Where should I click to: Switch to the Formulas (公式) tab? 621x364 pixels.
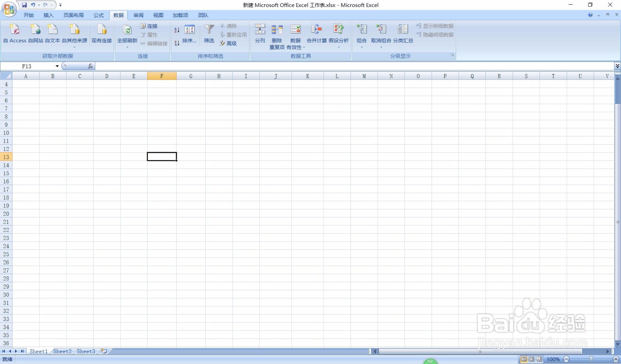99,15
